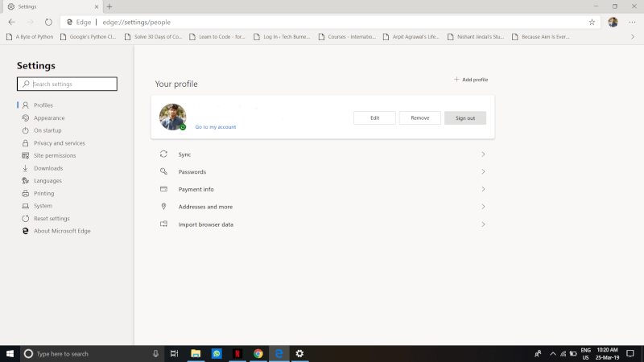The width and height of the screenshot is (644, 362).
Task: Reload the page with the refresh icon
Action: 48,23
